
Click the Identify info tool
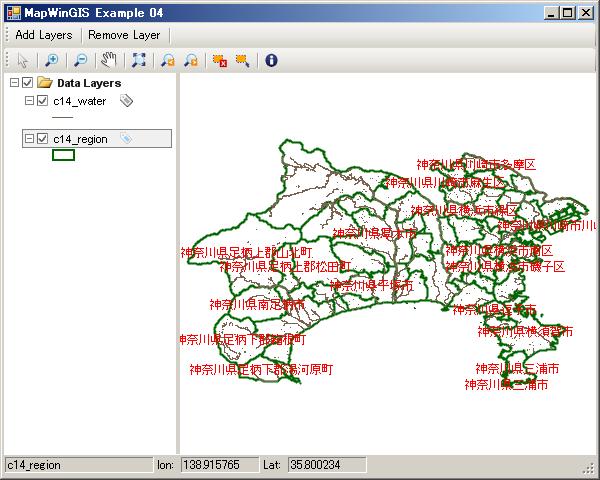pos(270,60)
